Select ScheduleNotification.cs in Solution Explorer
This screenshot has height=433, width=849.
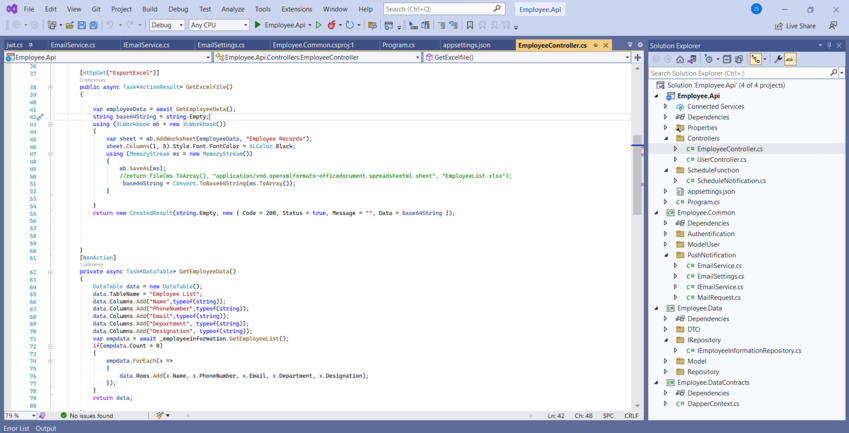pyautogui.click(x=731, y=181)
